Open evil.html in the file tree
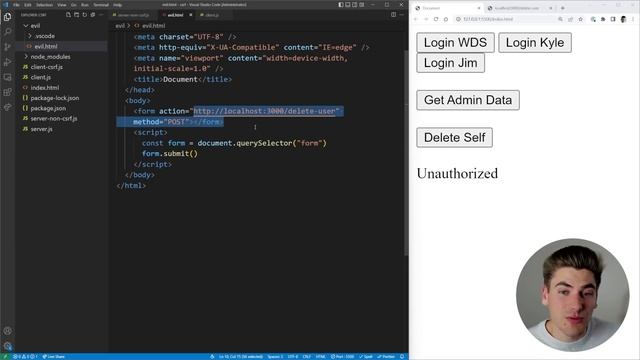The image size is (640, 360). pyautogui.click(x=61, y=46)
